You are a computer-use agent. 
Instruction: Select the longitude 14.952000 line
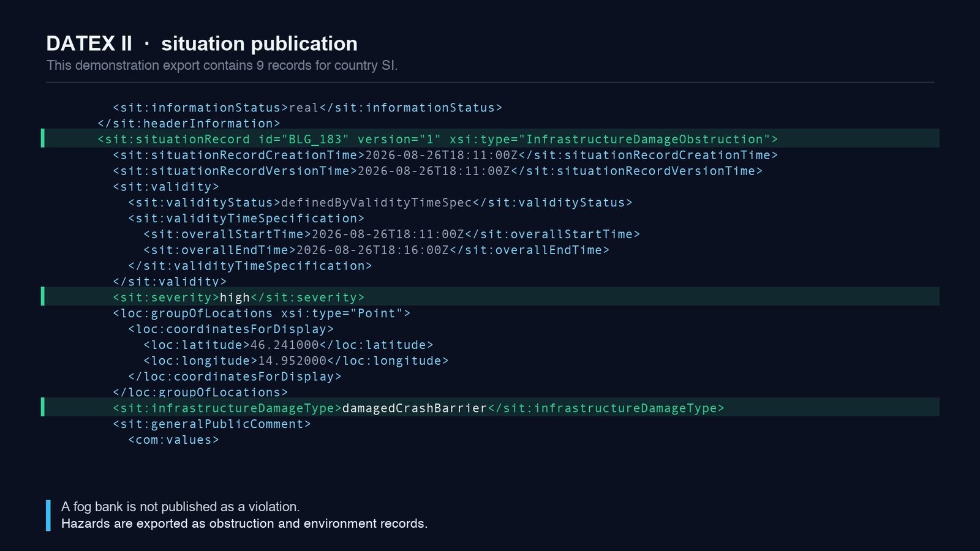click(x=296, y=361)
